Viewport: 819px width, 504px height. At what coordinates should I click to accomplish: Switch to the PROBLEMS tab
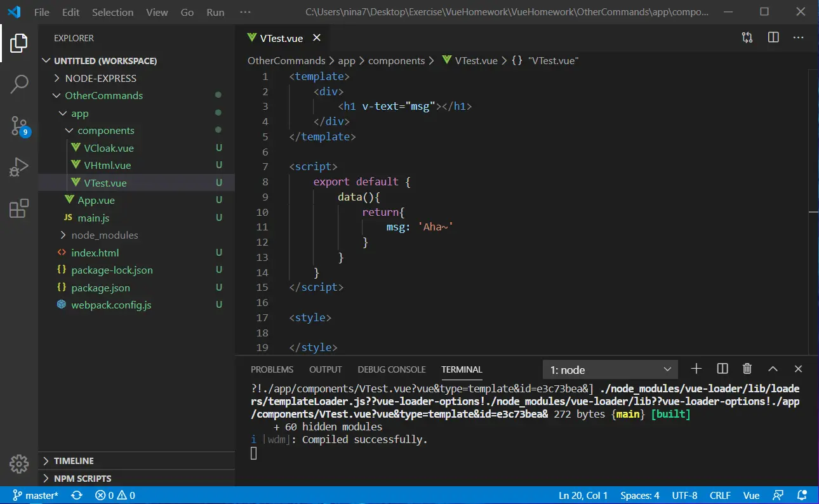(272, 369)
